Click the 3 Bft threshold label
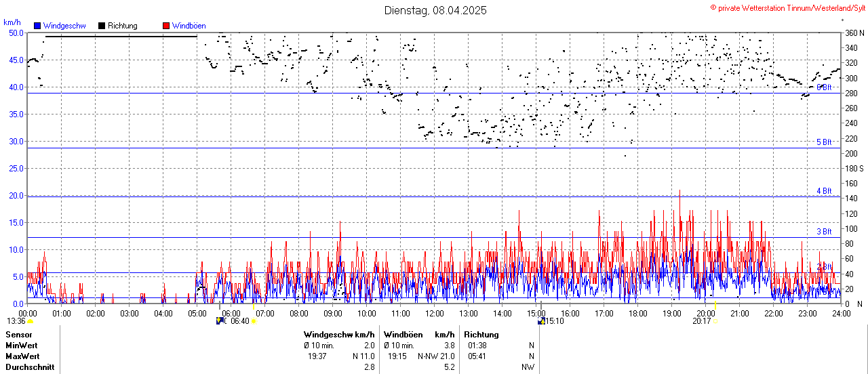The height and width of the screenshot is (374, 868). click(824, 232)
